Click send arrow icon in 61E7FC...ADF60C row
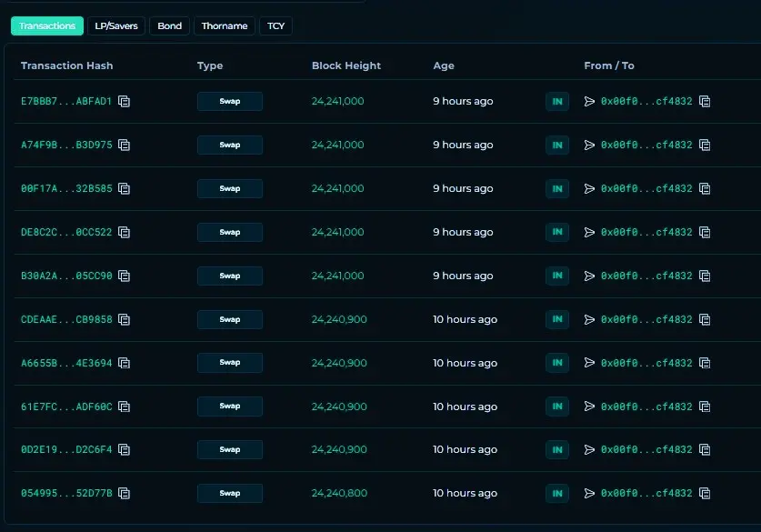This screenshot has height=532, width=761. tap(589, 407)
